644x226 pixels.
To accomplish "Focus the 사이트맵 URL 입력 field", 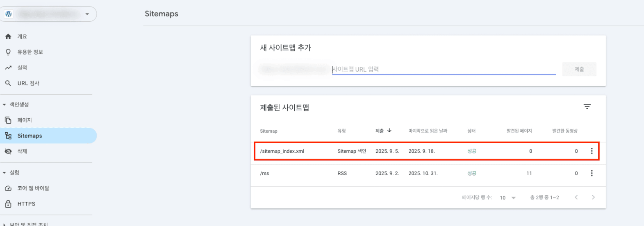I will [x=444, y=69].
